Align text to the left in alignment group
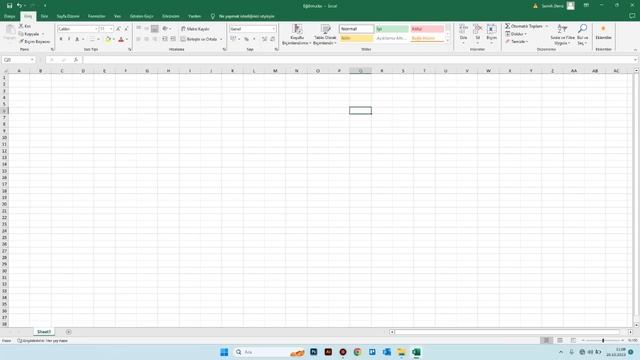This screenshot has height=360, width=640. [x=138, y=39]
